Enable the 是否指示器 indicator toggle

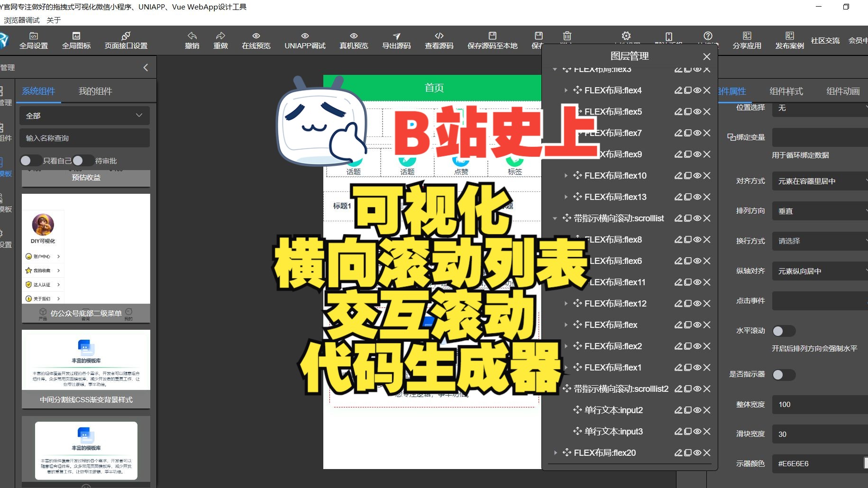[783, 374]
